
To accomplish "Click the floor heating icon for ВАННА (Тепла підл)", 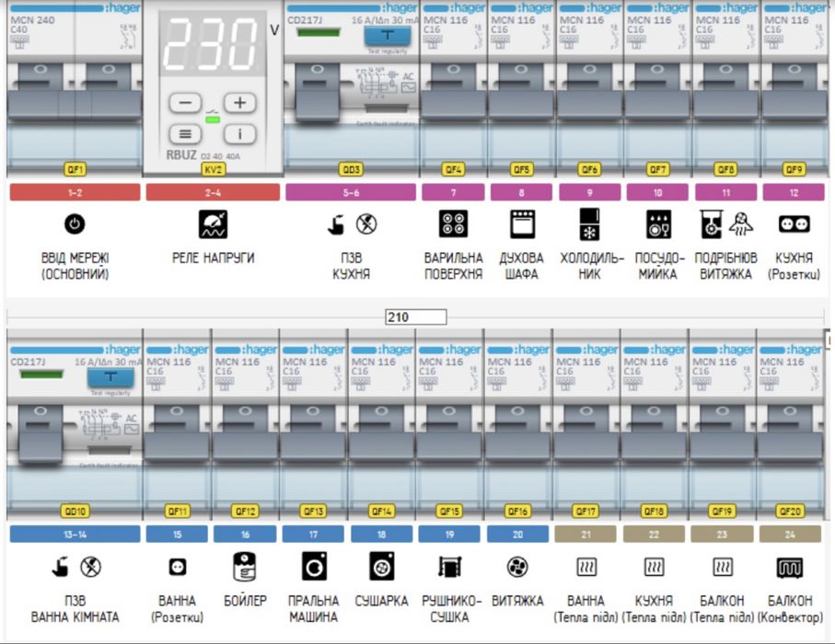I will pos(586,567).
